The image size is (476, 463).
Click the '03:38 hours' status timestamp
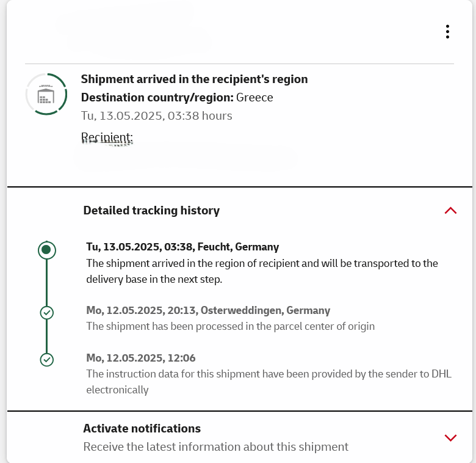(156, 115)
